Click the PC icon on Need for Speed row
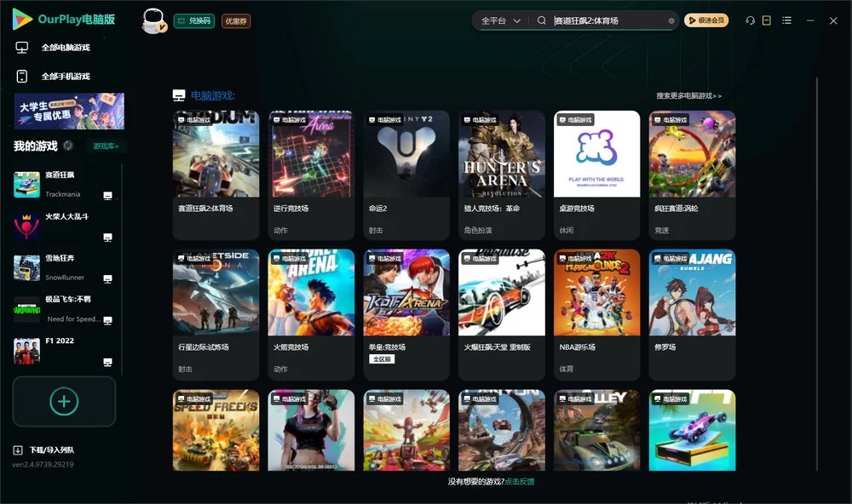The image size is (852, 504). tap(107, 320)
